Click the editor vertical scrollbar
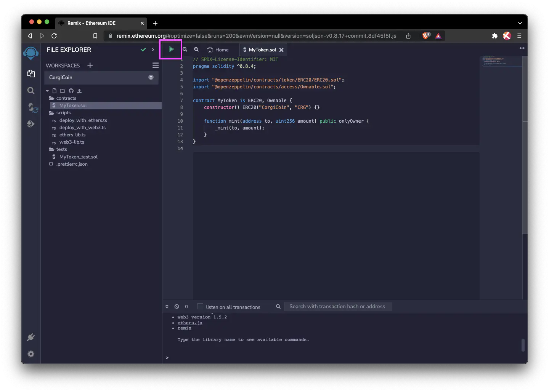 (525, 145)
